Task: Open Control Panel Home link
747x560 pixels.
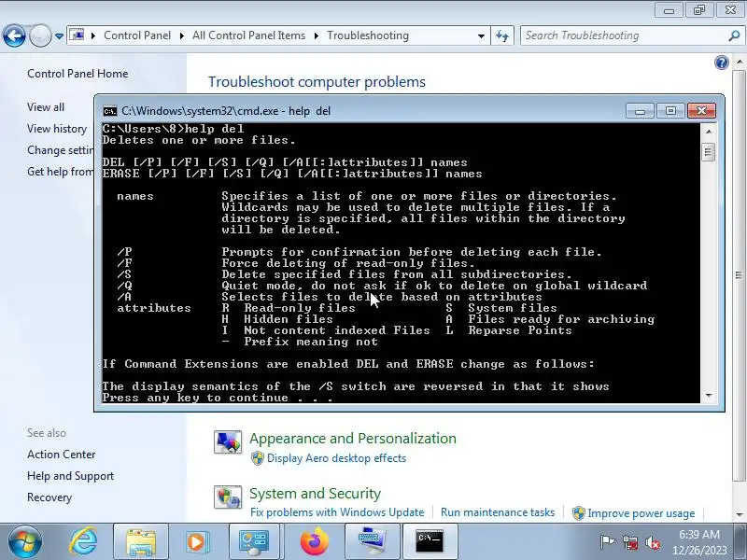Action: click(78, 74)
